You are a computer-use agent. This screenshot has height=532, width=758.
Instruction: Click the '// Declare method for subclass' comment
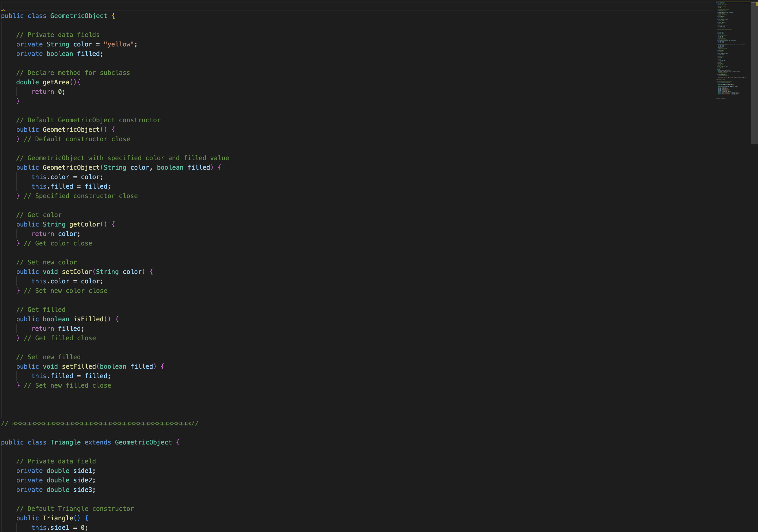pyautogui.click(x=73, y=73)
